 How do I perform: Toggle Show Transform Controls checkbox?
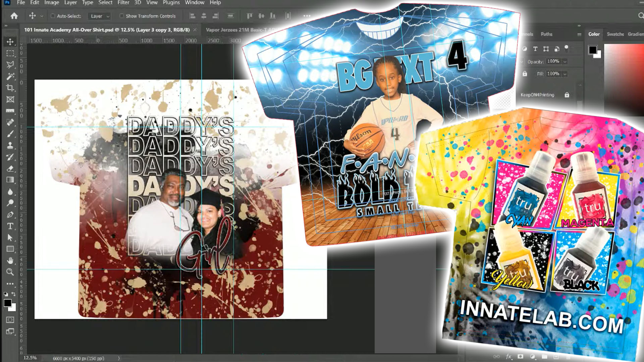coord(121,16)
